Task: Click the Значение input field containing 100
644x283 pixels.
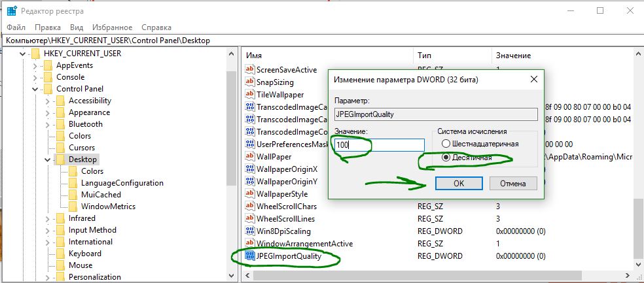Action: click(x=379, y=145)
